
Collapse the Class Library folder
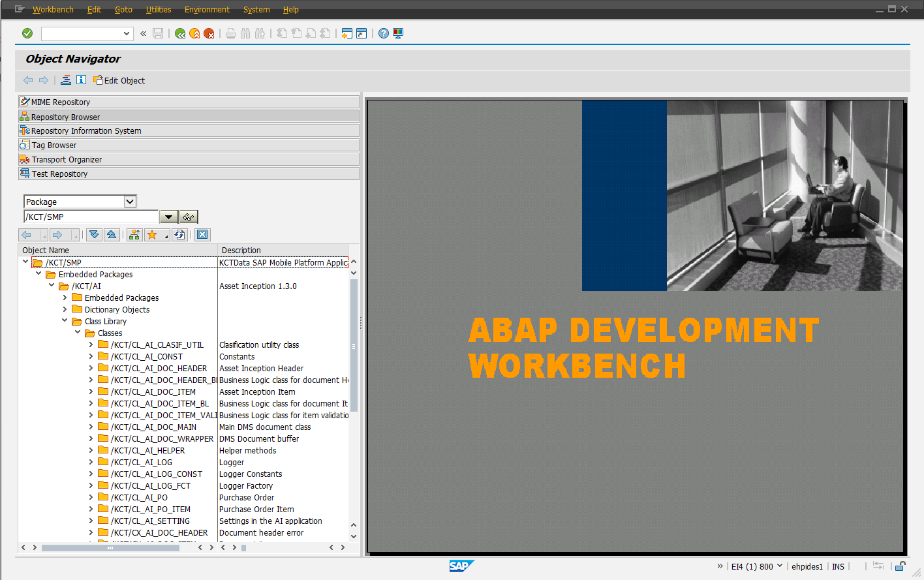point(65,321)
